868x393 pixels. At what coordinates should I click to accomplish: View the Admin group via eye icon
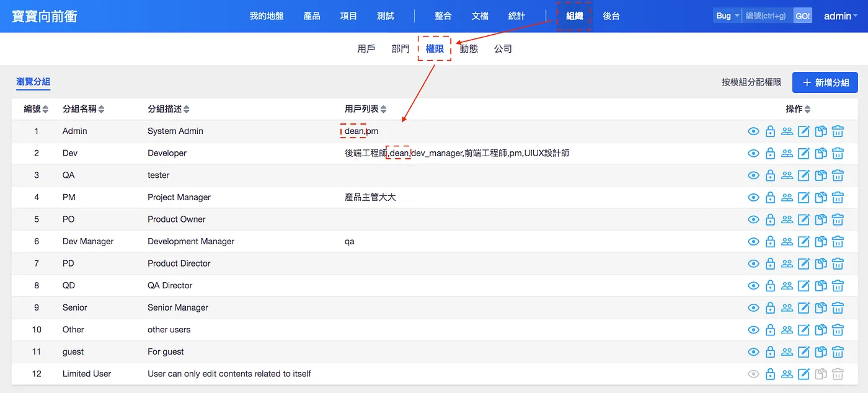753,131
